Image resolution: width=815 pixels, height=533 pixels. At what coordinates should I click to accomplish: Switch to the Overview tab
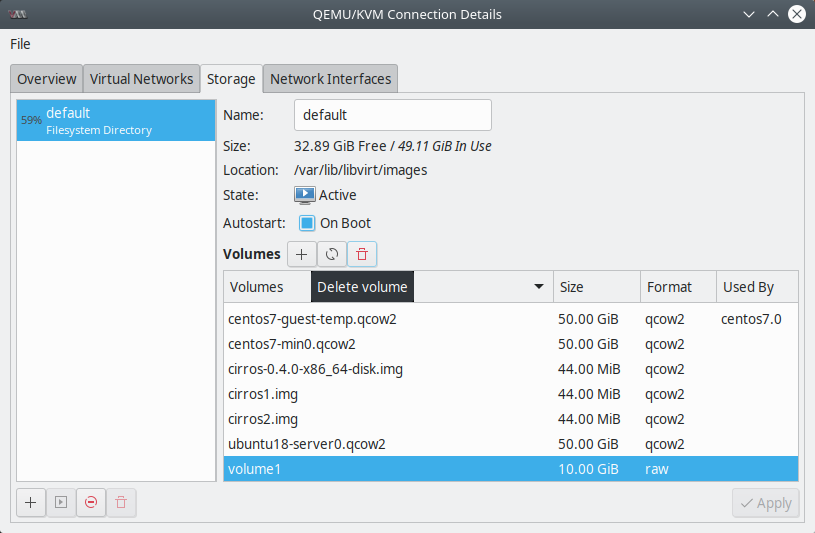click(47, 79)
